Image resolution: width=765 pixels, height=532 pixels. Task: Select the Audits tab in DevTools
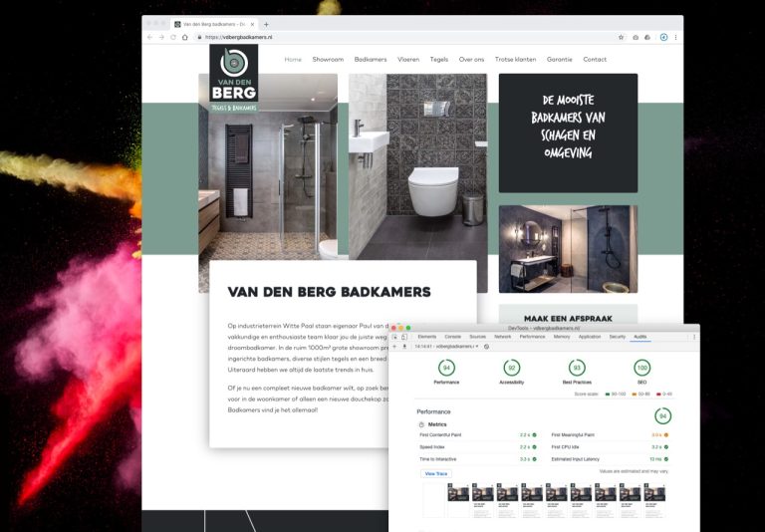click(640, 337)
